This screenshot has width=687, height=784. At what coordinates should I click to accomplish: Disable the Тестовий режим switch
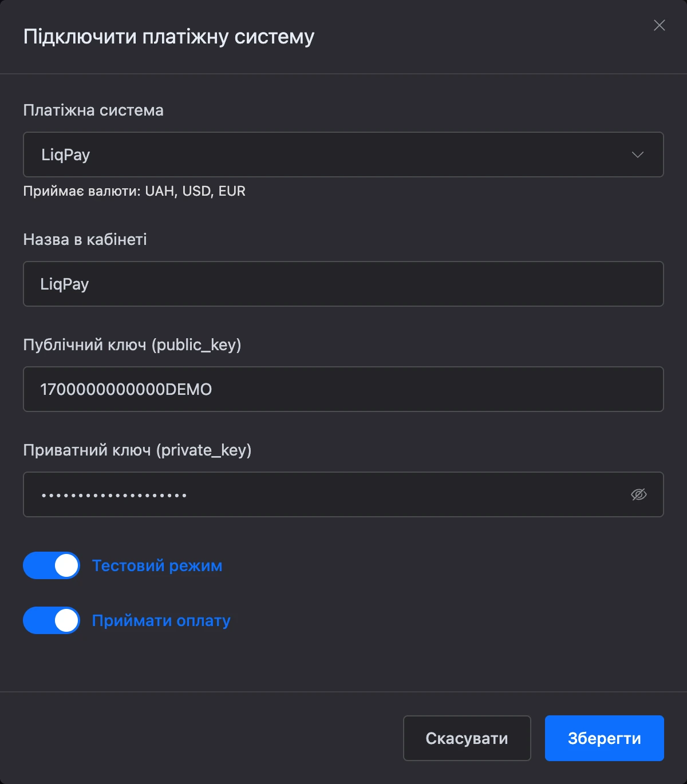pos(52,565)
